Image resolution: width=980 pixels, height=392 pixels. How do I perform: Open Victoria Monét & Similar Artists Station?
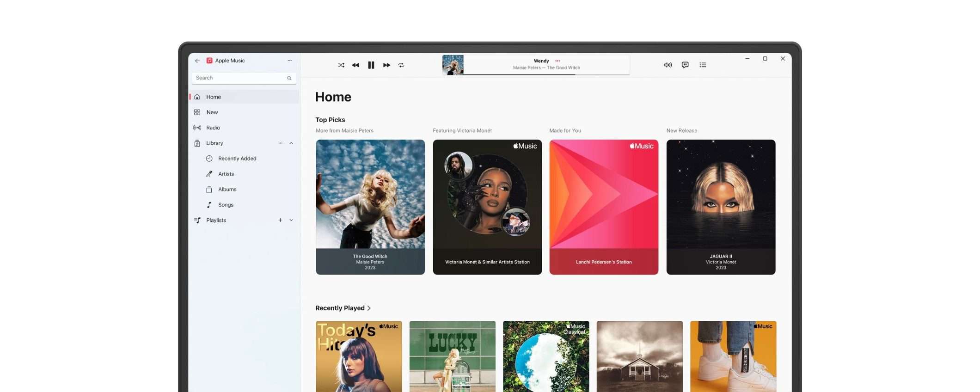pyautogui.click(x=487, y=207)
